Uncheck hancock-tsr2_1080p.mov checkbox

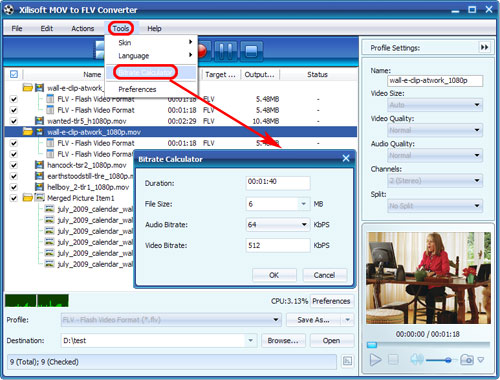(x=13, y=165)
